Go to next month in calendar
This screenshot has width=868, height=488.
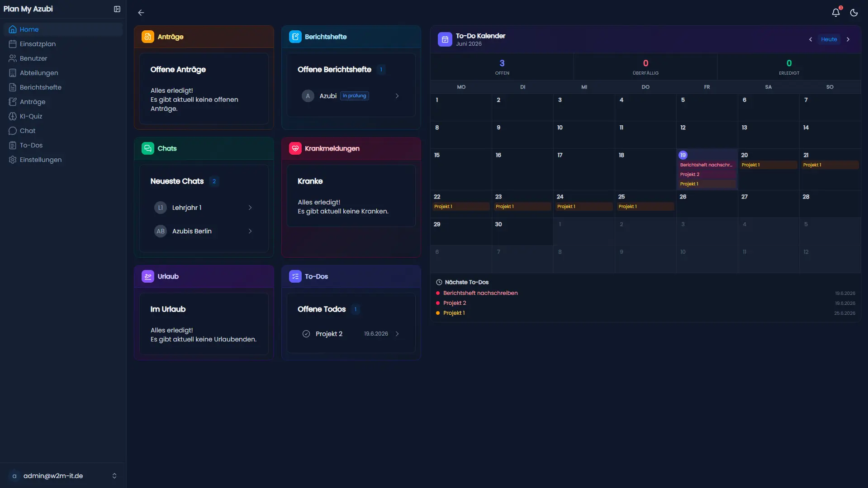(848, 39)
